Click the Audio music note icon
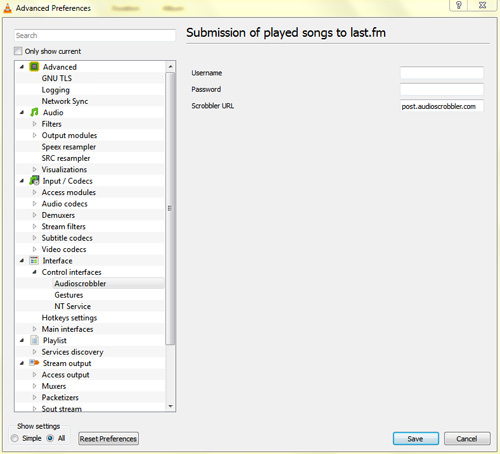This screenshot has width=500, height=454. tap(34, 112)
